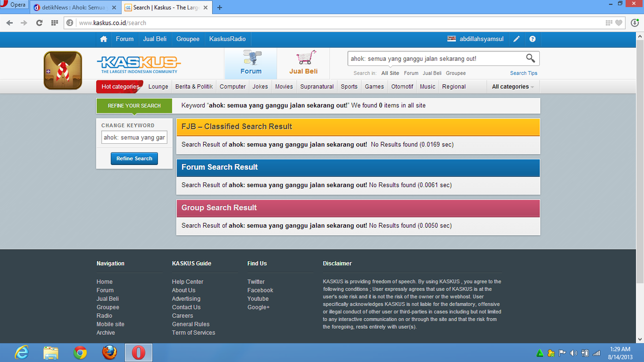Click the green triangle tray icon

tap(540, 353)
